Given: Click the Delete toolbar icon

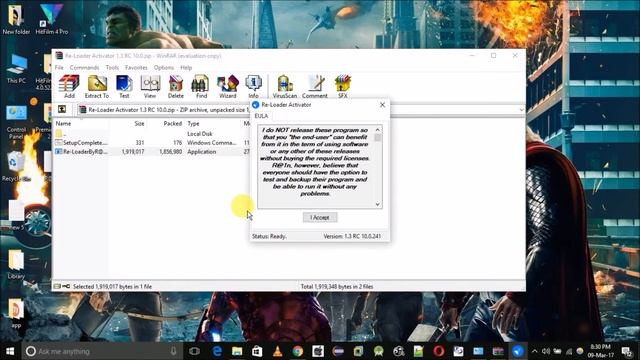Looking at the screenshot, I should [x=176, y=86].
